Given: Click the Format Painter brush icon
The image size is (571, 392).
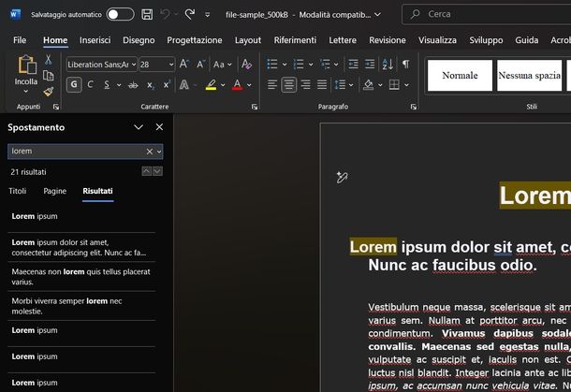Looking at the screenshot, I should coord(48,92).
